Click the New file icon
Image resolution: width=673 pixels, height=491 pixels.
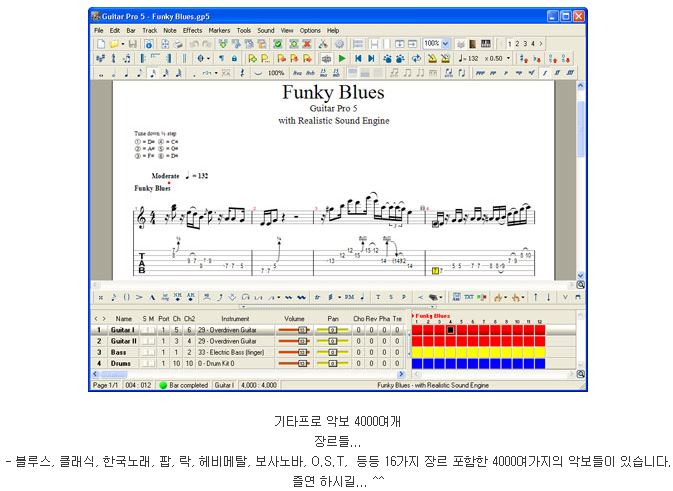tap(99, 44)
